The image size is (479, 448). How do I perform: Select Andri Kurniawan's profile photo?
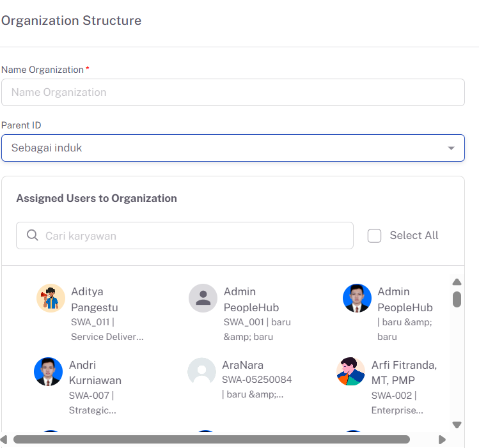pos(48,372)
